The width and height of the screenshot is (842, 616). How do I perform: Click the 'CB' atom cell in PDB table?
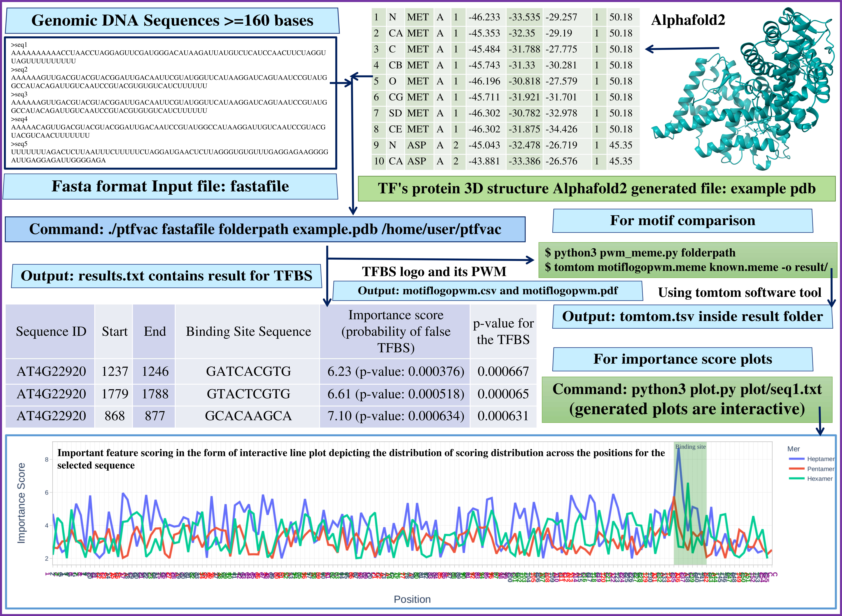pyautogui.click(x=395, y=65)
